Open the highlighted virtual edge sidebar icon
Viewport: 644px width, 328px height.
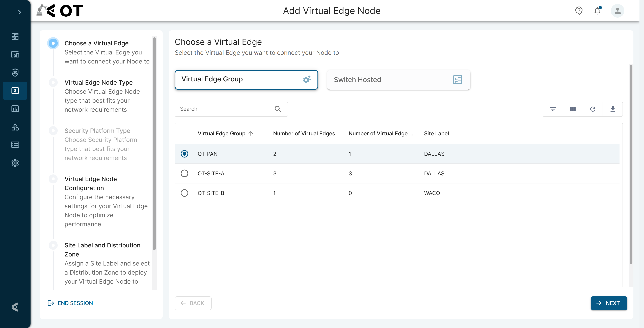click(x=15, y=90)
